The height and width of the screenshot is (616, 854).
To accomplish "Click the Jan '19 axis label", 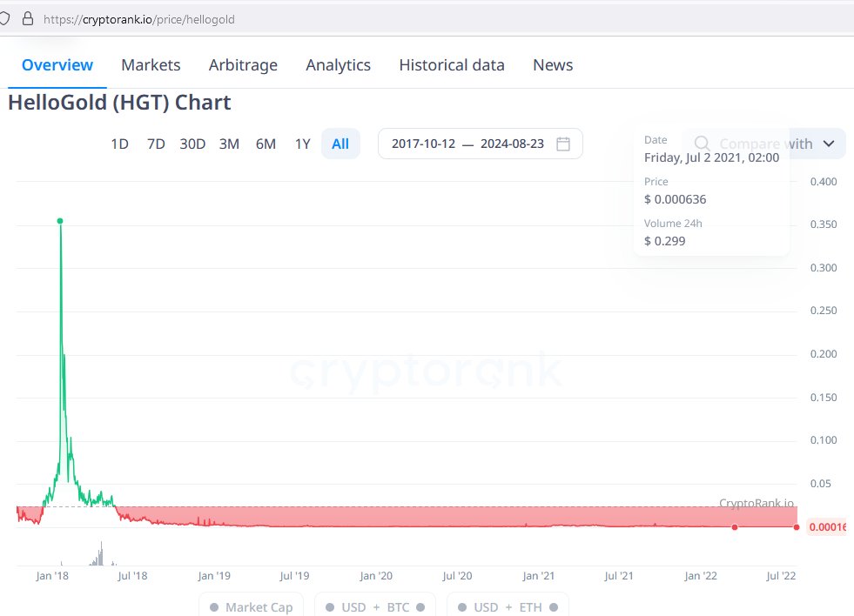I will tap(214, 576).
